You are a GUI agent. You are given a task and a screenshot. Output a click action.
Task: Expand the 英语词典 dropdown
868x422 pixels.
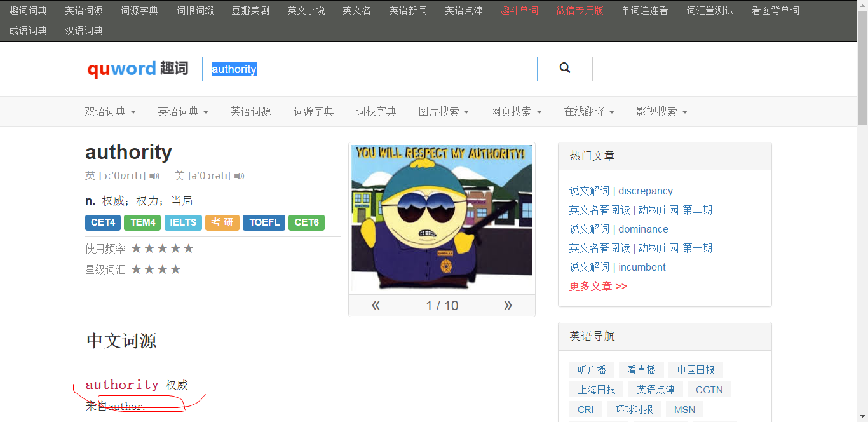[183, 112]
